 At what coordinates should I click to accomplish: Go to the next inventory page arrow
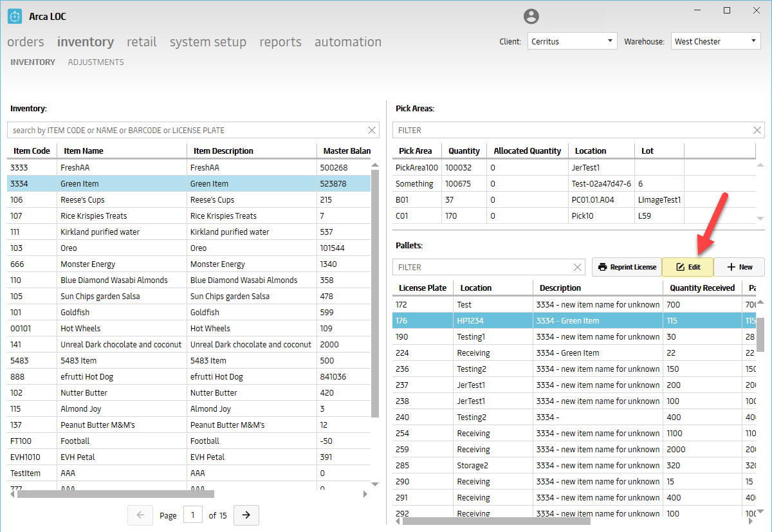[246, 515]
